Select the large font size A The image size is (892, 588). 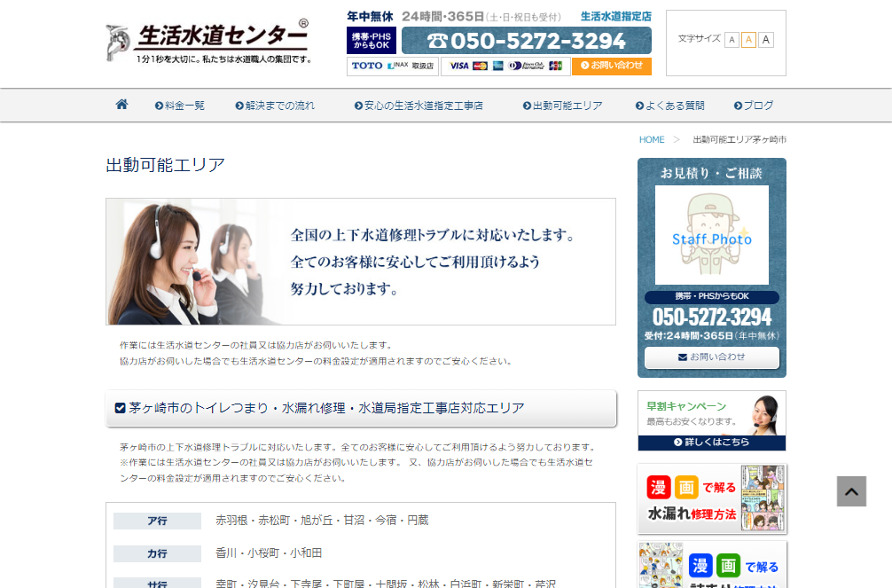click(x=766, y=40)
